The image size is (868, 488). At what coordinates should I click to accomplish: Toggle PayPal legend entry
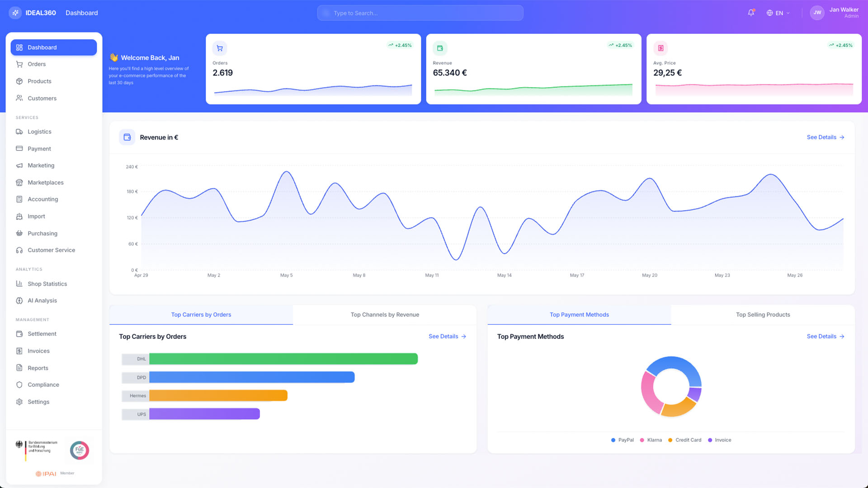point(623,440)
